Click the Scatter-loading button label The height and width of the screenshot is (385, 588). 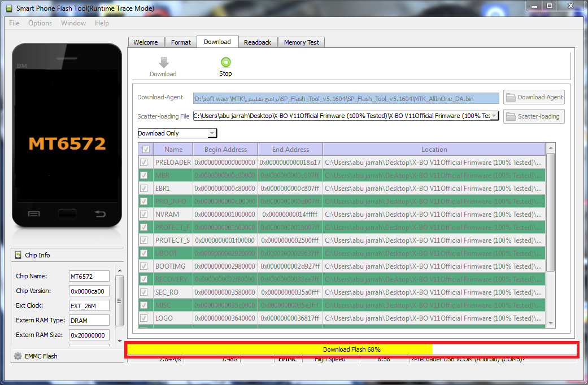538,117
